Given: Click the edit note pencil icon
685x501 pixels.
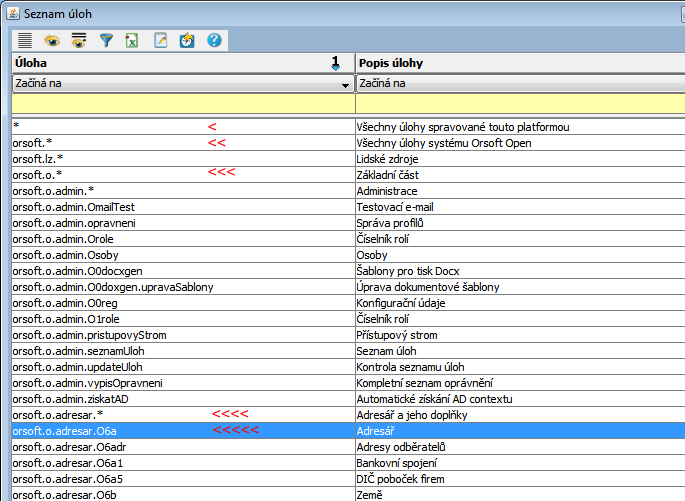Looking at the screenshot, I should tap(160, 40).
